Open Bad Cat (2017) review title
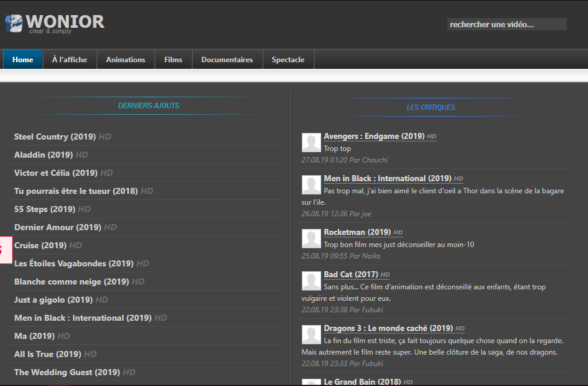 [351, 275]
